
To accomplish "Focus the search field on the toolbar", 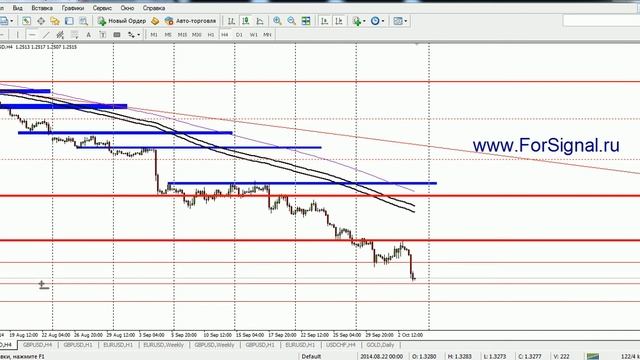I will (x=601, y=20).
